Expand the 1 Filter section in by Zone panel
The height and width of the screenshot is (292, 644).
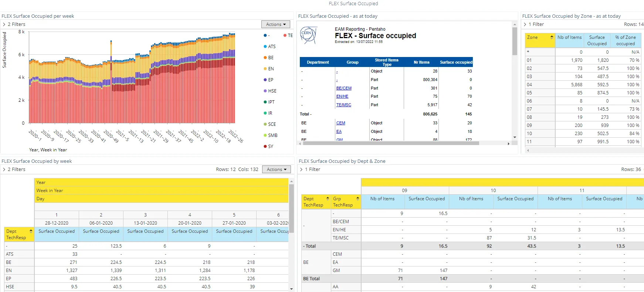point(534,24)
